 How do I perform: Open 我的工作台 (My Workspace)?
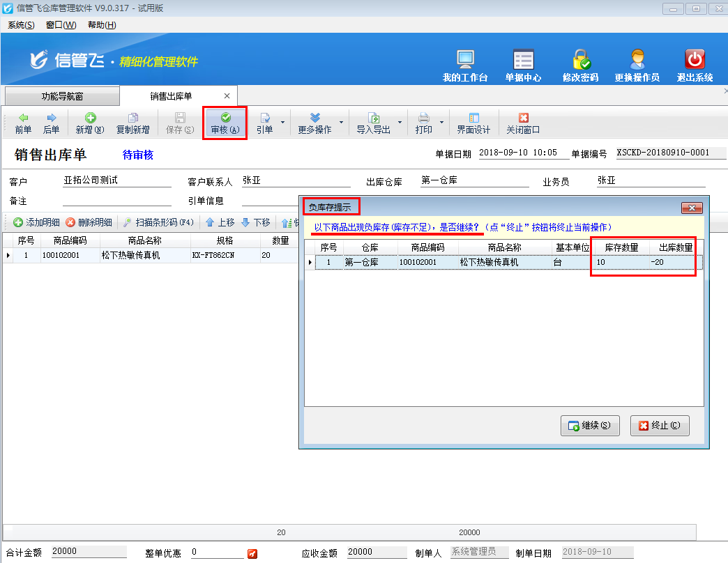[464, 65]
